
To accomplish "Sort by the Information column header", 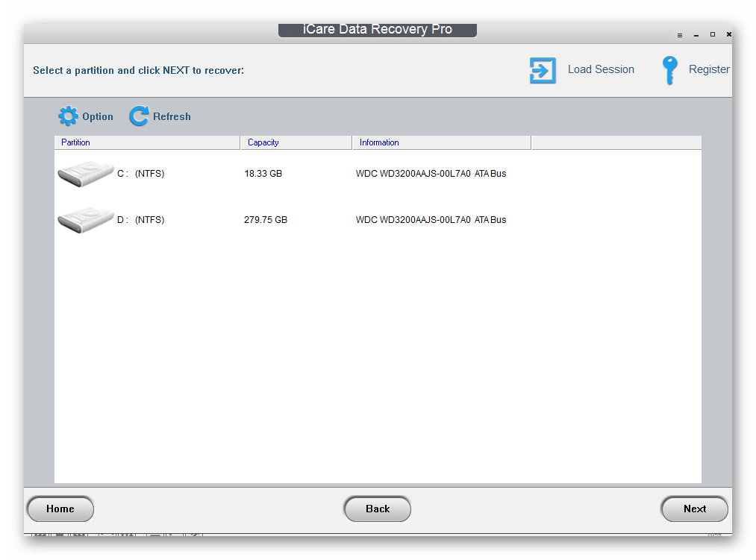I will 442,142.
